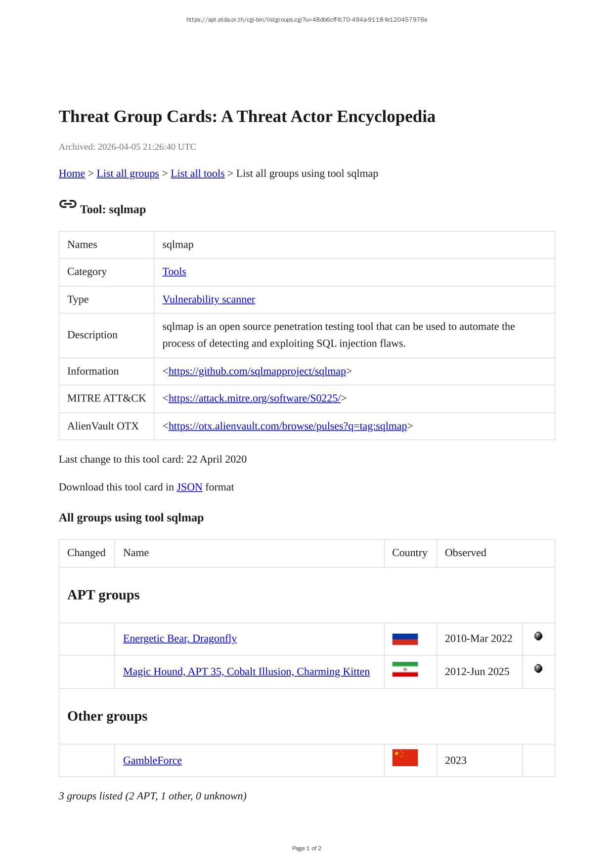Download the tool card via JSON link
This screenshot has width=614, height=868.
point(189,487)
